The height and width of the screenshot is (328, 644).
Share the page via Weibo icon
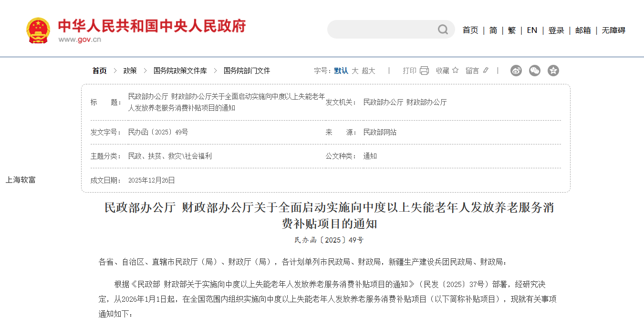click(x=516, y=71)
